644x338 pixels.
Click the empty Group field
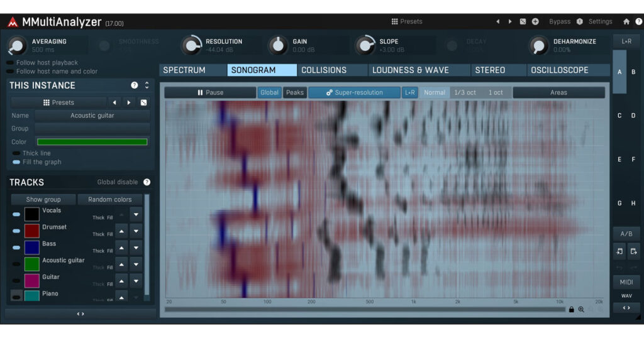pos(92,129)
